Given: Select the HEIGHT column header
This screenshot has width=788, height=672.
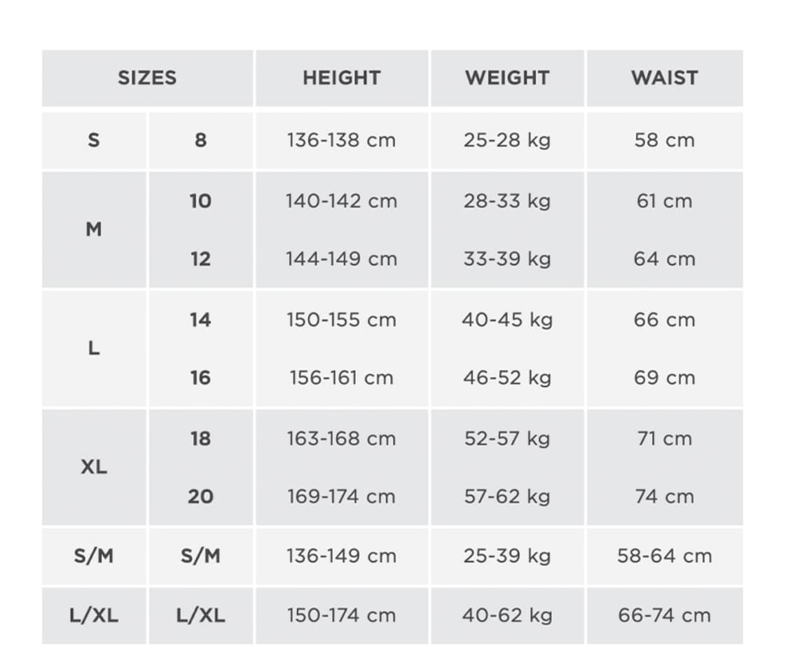Looking at the screenshot, I should click(x=341, y=78).
